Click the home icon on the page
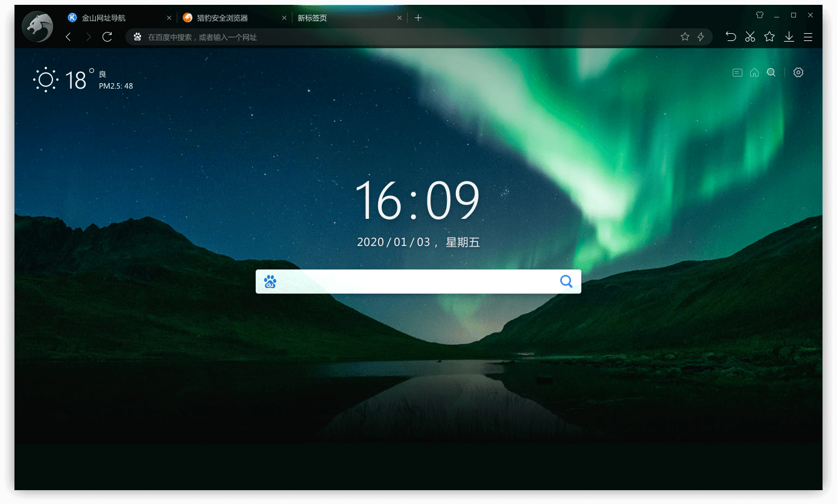The width and height of the screenshot is (837, 504). pos(754,72)
